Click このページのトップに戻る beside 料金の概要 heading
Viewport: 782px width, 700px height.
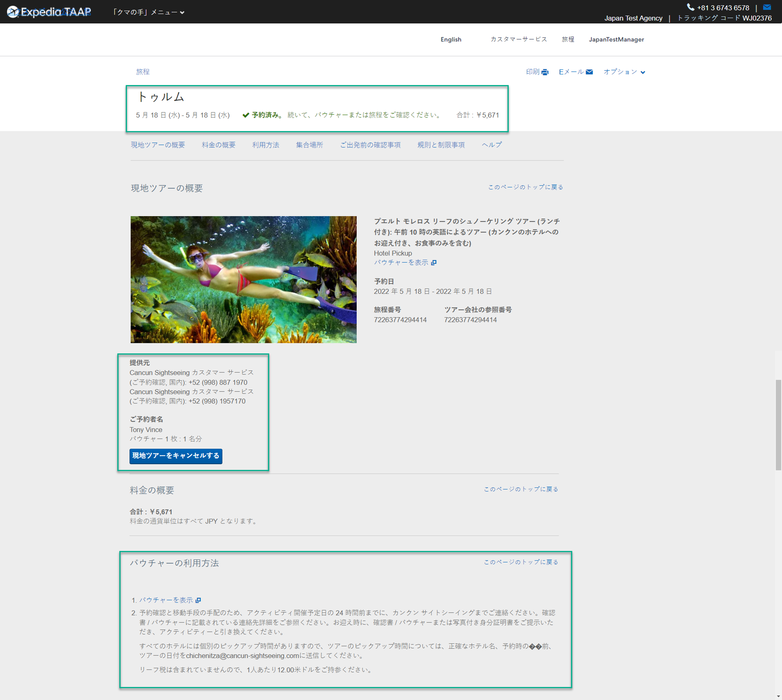point(521,489)
